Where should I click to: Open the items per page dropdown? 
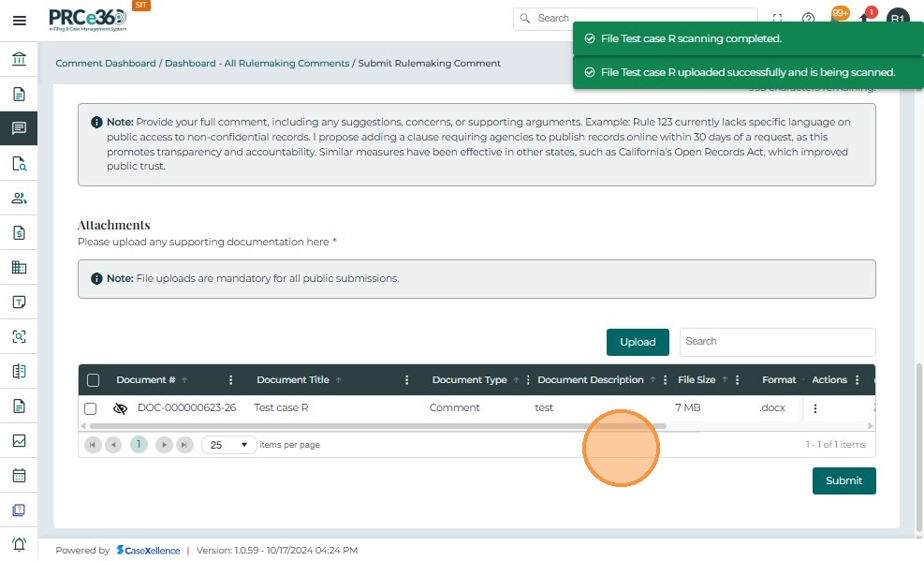(x=228, y=445)
